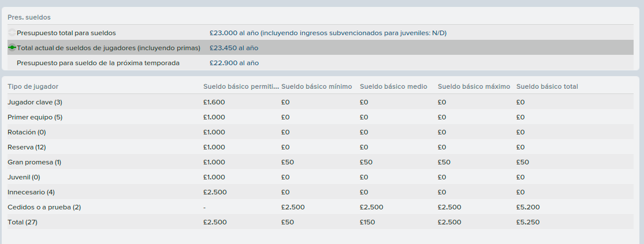
Task: Click green marker icon beside Total actual de sueldos
Action: pyautogui.click(x=12, y=47)
